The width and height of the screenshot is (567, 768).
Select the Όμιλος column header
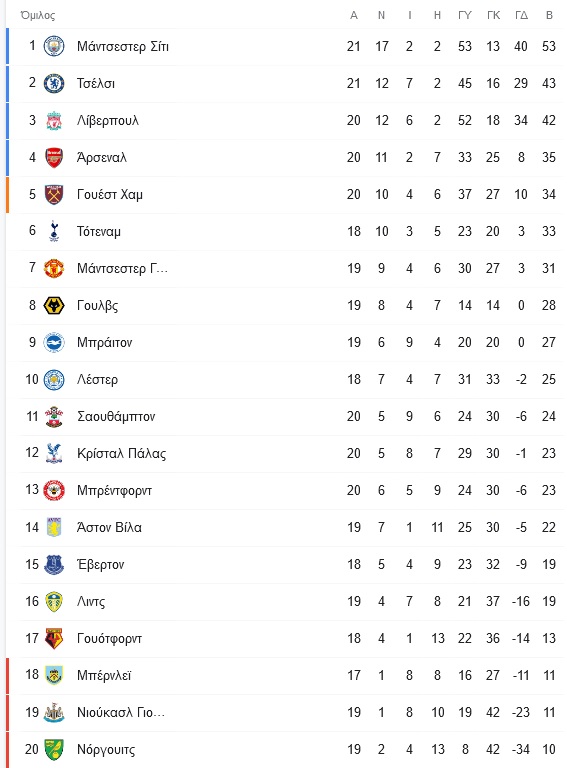(x=38, y=15)
